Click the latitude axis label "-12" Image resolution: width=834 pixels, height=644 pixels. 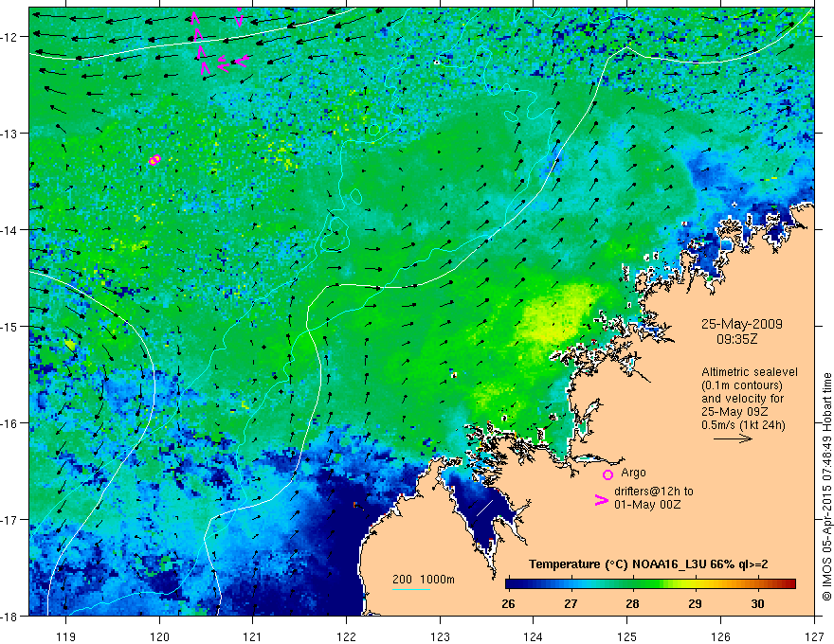coord(9,37)
